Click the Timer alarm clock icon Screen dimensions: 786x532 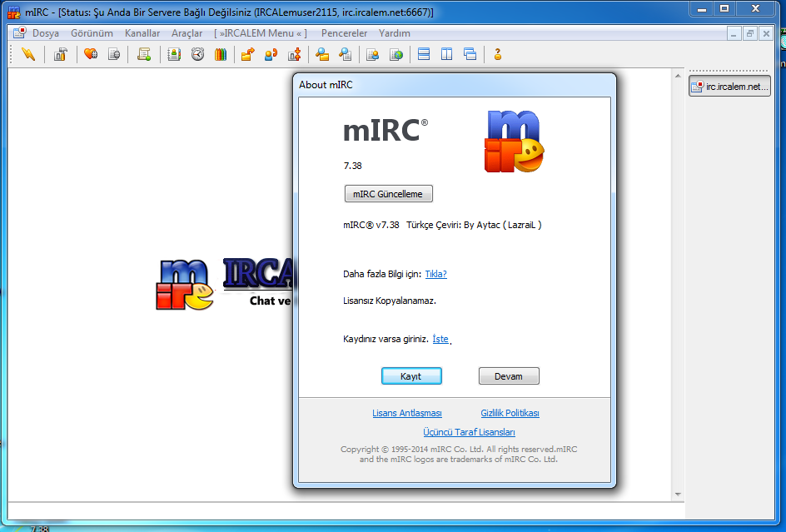coord(197,54)
